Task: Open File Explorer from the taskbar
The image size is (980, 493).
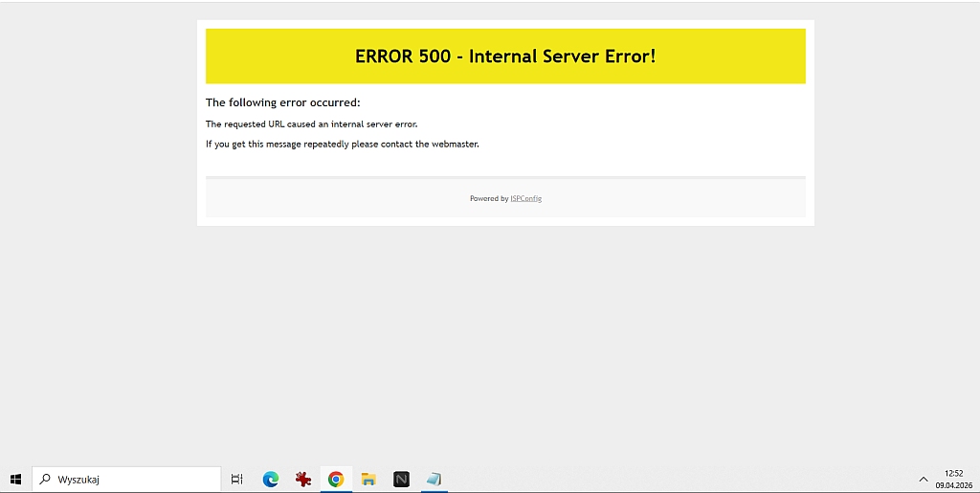Action: click(368, 479)
